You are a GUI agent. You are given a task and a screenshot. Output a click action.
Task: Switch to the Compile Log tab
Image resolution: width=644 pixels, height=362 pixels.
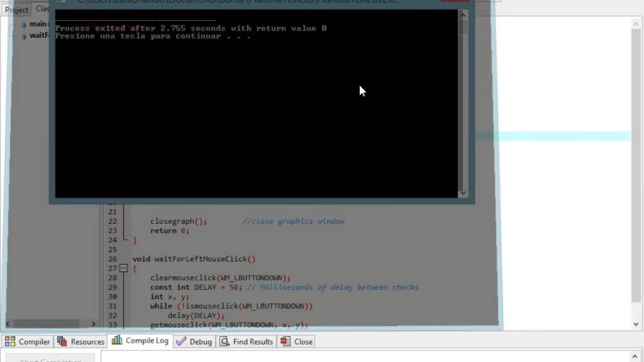coord(140,341)
